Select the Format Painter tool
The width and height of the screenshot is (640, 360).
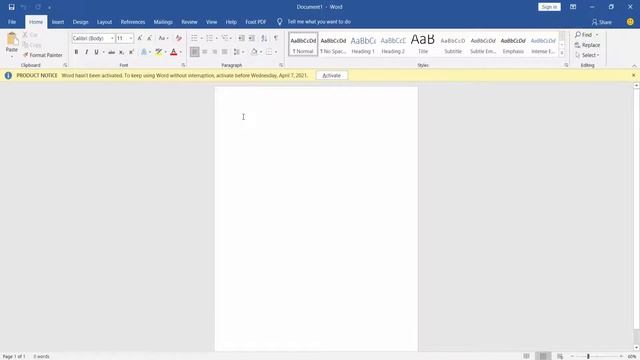tap(42, 55)
